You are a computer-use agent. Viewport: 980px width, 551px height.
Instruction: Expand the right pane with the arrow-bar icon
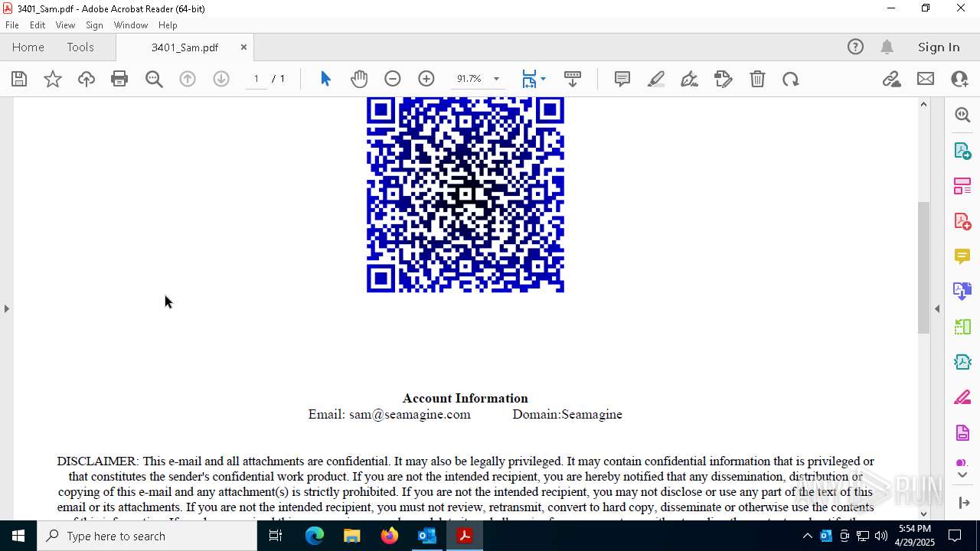pos(963,503)
